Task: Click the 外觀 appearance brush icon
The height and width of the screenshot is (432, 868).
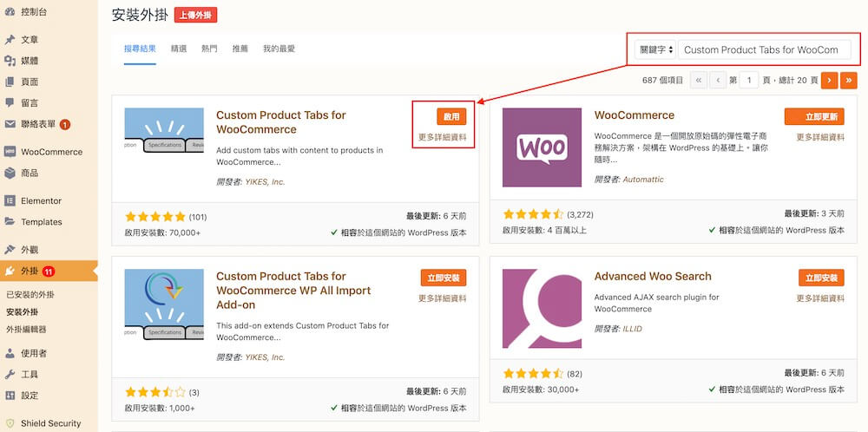Action: pyautogui.click(x=10, y=249)
